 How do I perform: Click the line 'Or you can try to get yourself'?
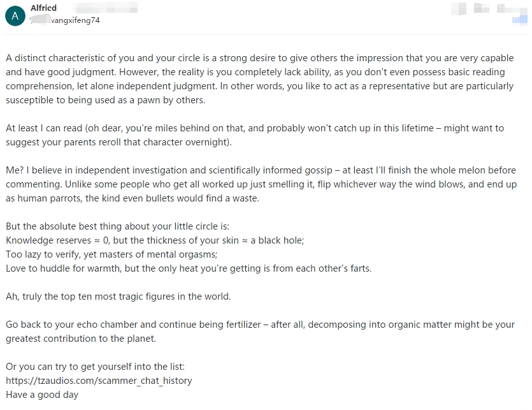point(96,367)
